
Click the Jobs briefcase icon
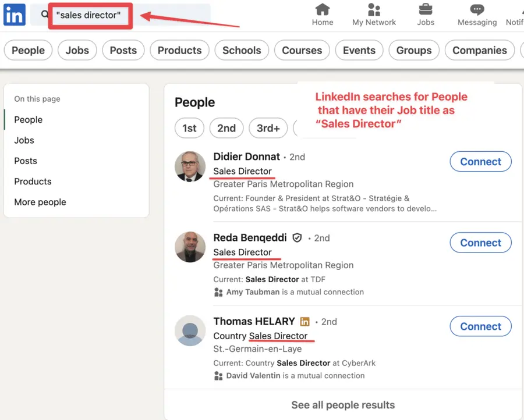click(x=425, y=10)
